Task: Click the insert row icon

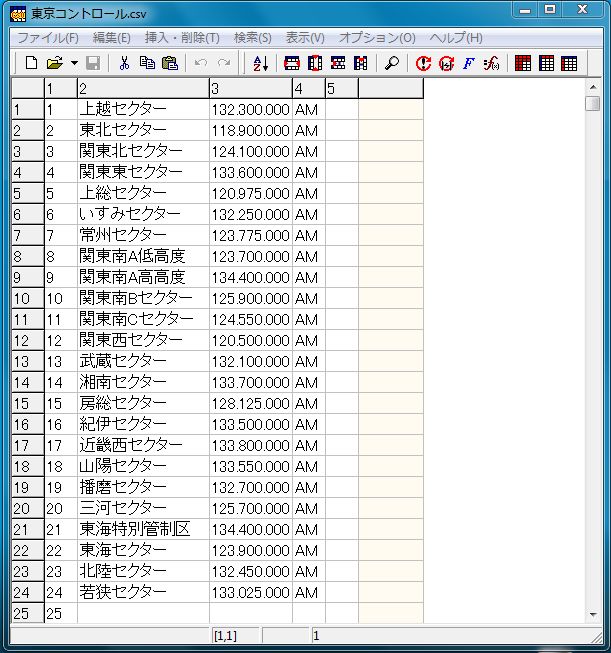Action: point(292,63)
